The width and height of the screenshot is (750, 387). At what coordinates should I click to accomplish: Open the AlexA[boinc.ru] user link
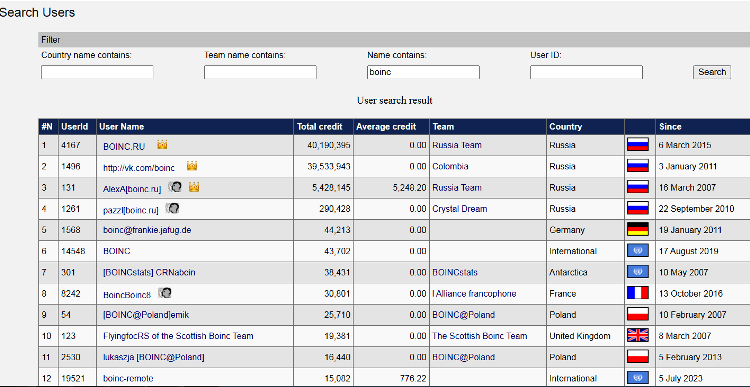click(132, 189)
